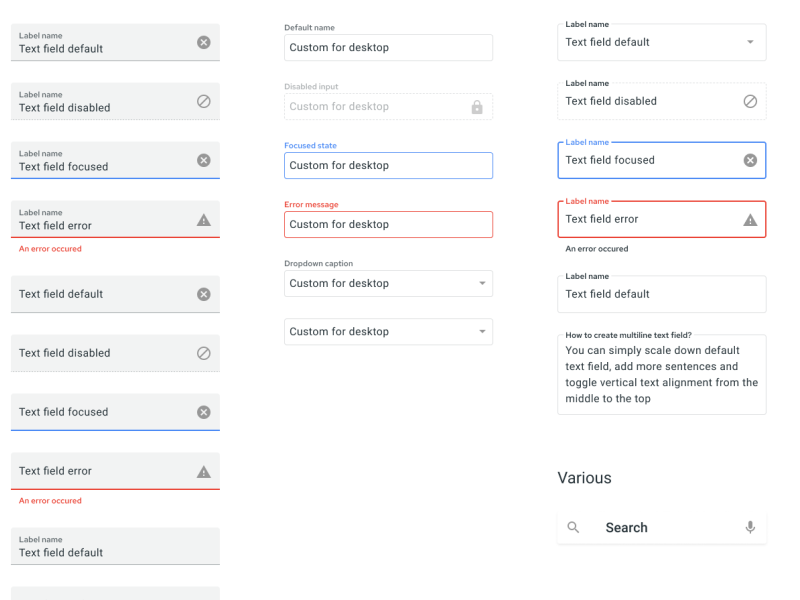The image size is (800, 600).
Task: Click the disabled icon on "Text field disabled"
Action: pos(203,101)
